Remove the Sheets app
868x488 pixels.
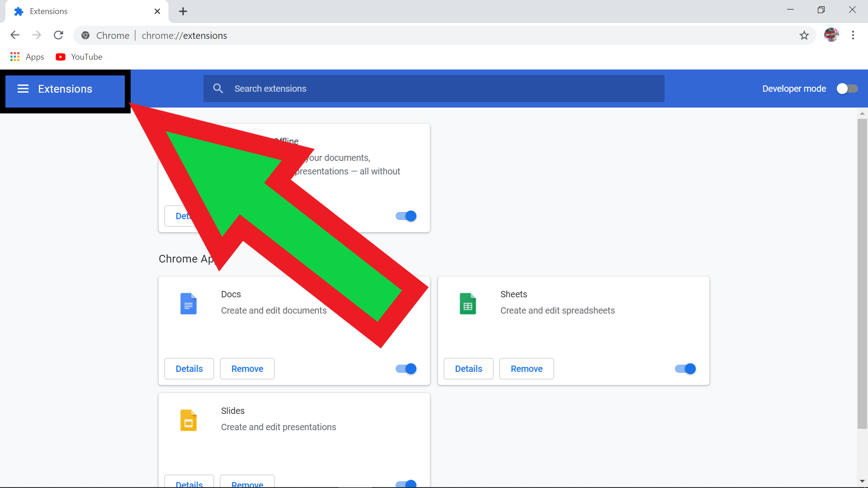tap(526, 369)
